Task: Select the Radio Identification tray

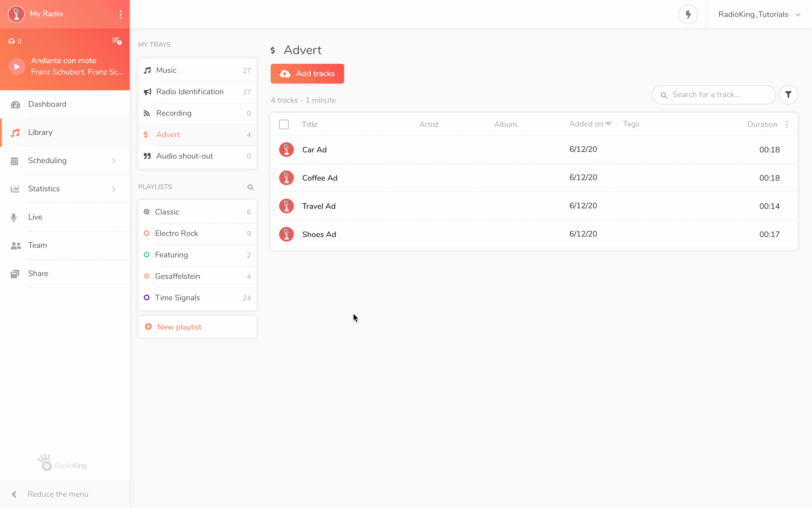Action: [x=197, y=92]
